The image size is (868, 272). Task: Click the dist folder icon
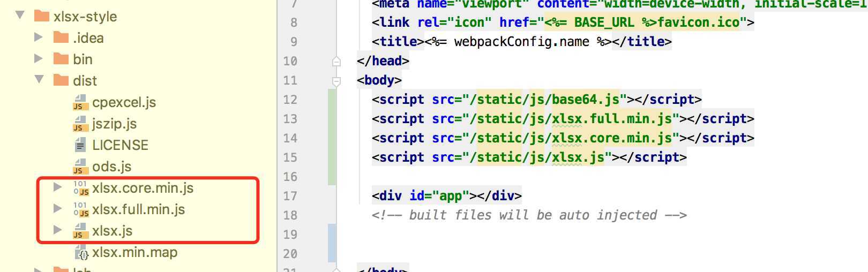point(61,80)
